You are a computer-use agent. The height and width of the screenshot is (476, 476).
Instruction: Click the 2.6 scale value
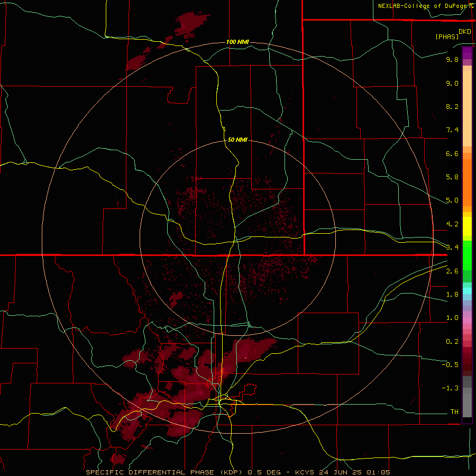(452, 271)
